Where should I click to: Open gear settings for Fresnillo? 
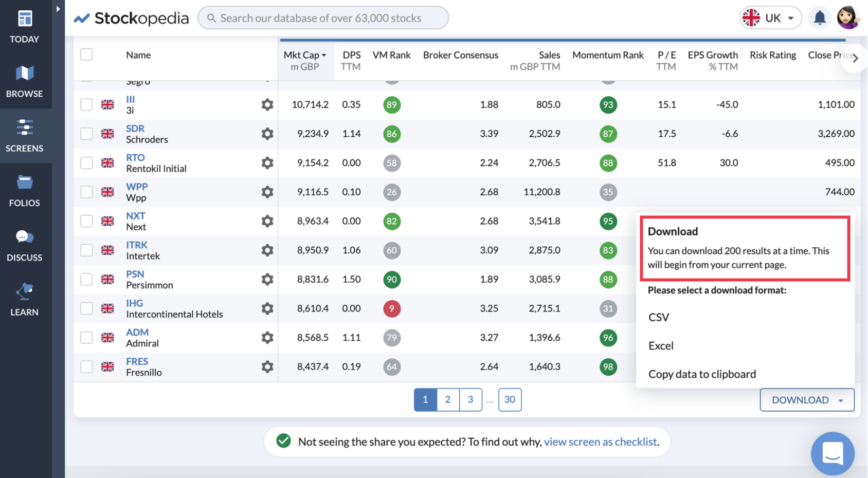[267, 366]
